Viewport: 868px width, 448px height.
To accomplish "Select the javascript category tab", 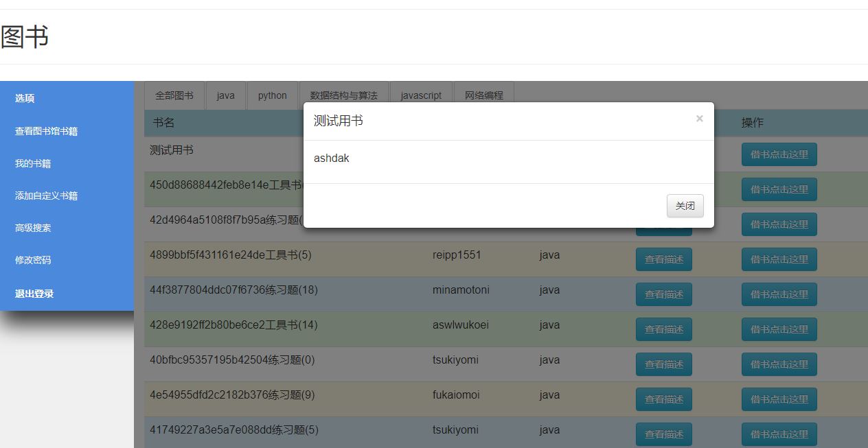I will pos(421,95).
